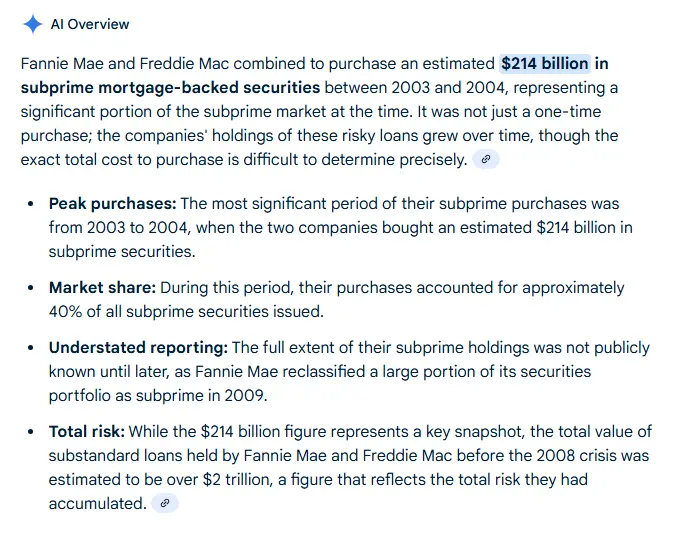Click the "Total risk:" bullet heading
This screenshot has height=538, width=674.
(87, 432)
